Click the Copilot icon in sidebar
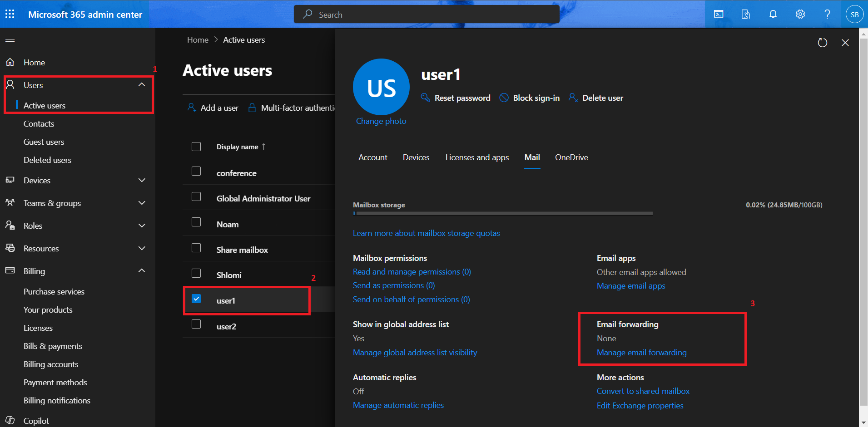Viewport: 868px width, 427px height. pyautogui.click(x=10, y=421)
